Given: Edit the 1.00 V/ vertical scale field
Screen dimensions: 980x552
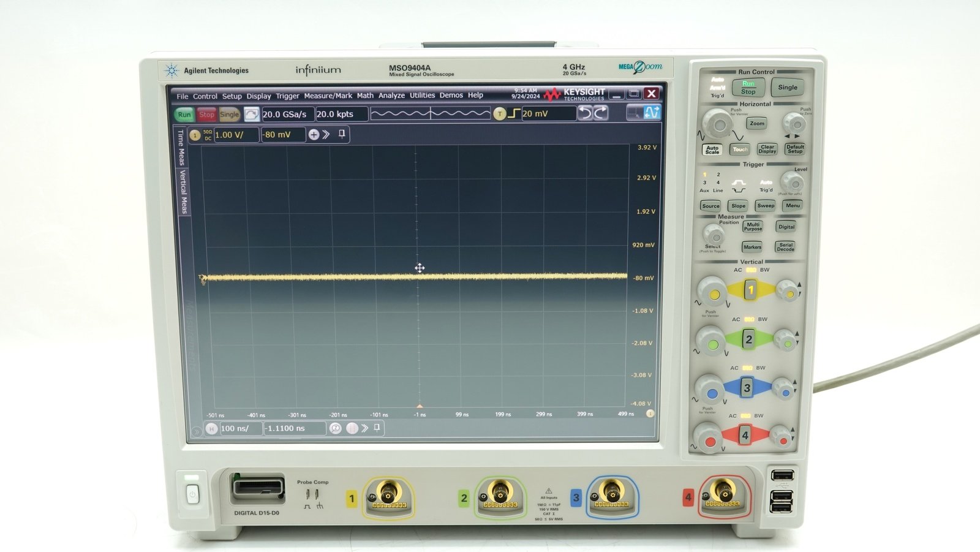Looking at the screenshot, I should click(x=236, y=135).
